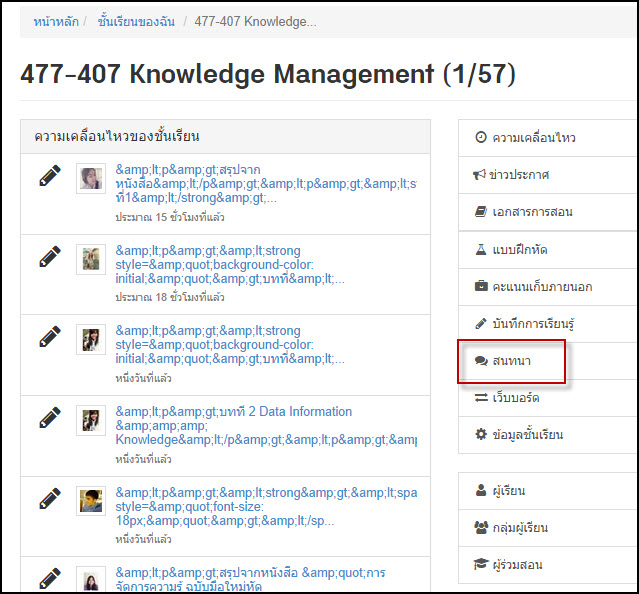This screenshot has height=594, width=639.
Task: Click the person icon for ผู้เรียน
Action: [481, 490]
